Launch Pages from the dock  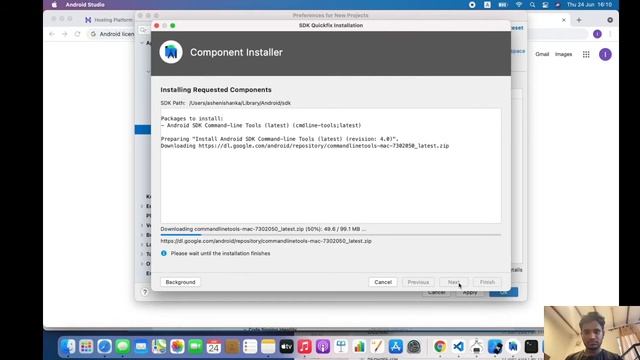[x=377, y=347]
